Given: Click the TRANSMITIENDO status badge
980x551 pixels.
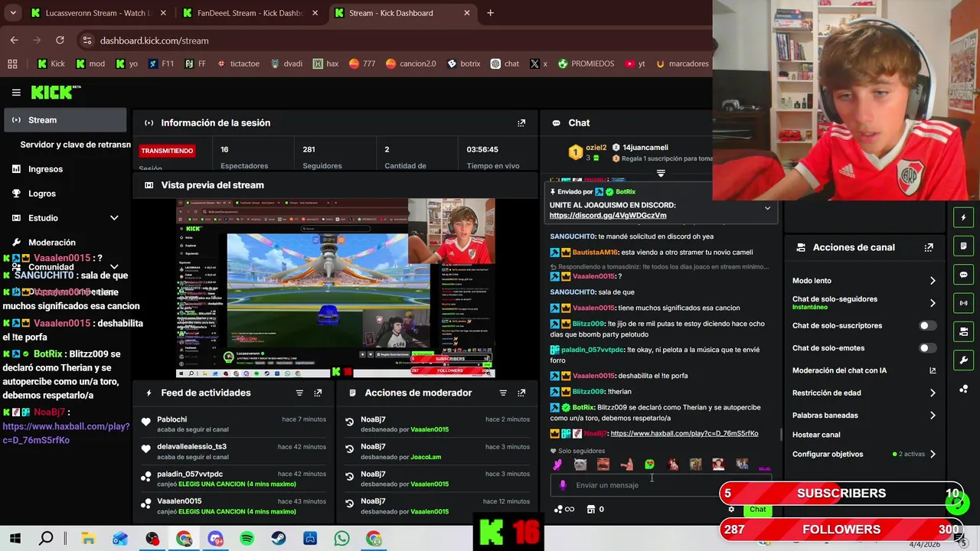Looking at the screenshot, I should click(x=167, y=151).
